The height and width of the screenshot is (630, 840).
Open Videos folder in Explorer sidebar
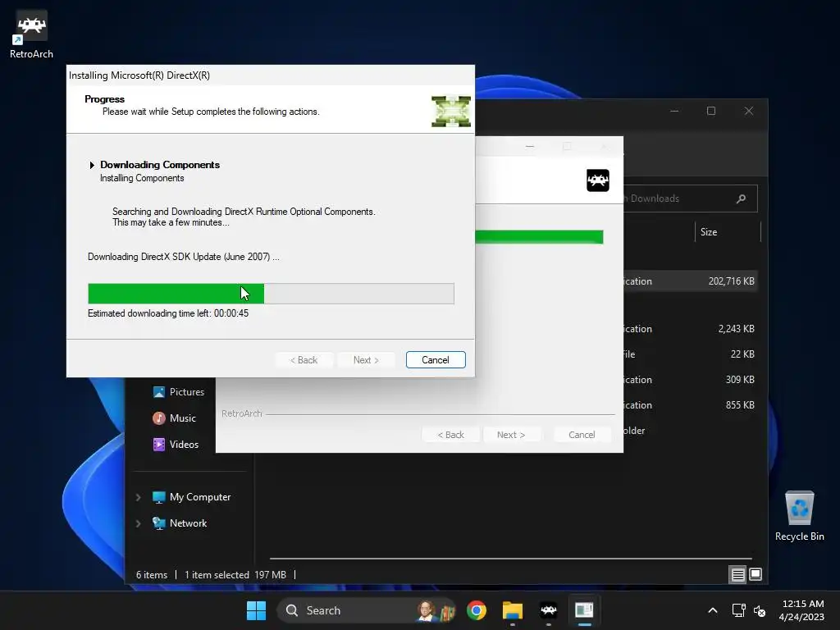pos(176,444)
